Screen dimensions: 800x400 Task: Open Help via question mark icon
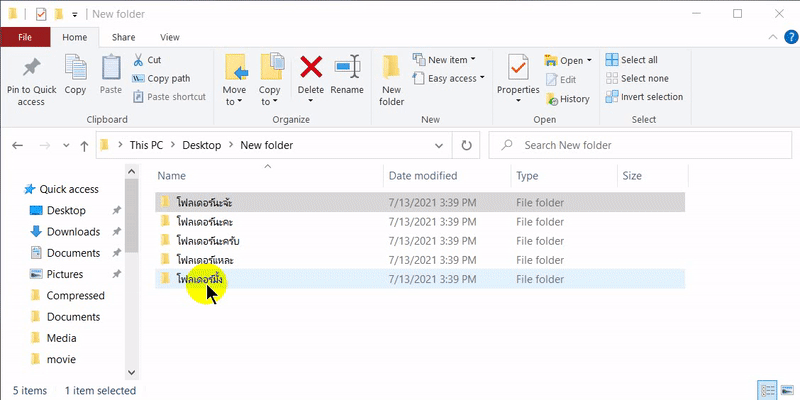coord(790,37)
